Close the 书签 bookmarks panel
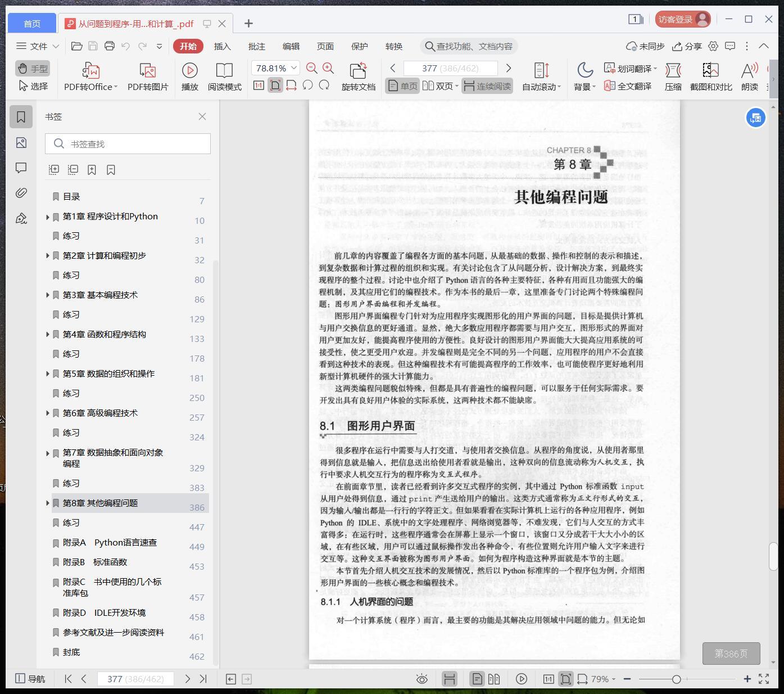Image resolution: width=784 pixels, height=694 pixels. tap(202, 116)
